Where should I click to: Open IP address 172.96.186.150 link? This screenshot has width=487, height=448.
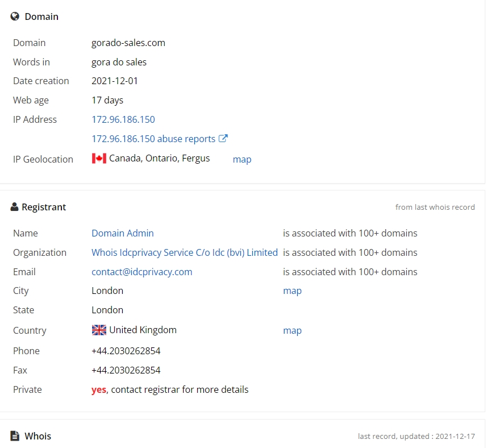click(123, 119)
